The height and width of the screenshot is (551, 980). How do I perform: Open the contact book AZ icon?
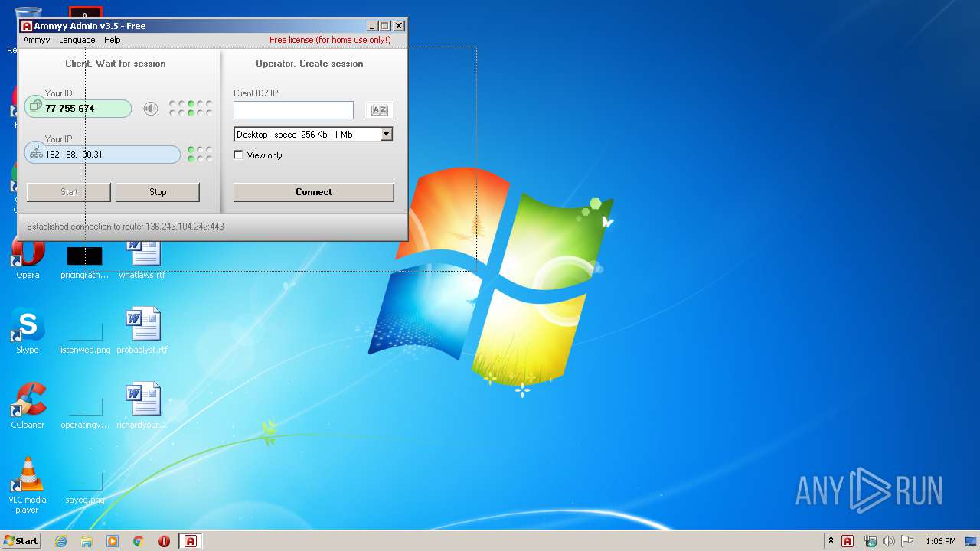tap(380, 110)
